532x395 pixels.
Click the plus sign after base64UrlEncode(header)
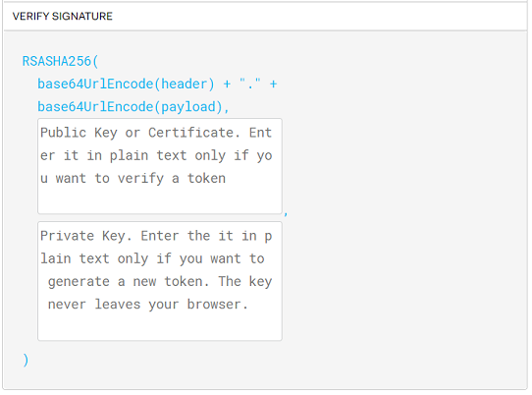point(227,84)
